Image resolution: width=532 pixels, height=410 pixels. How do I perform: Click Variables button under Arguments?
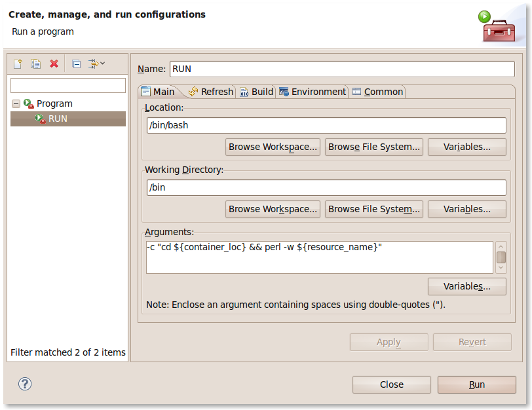466,286
